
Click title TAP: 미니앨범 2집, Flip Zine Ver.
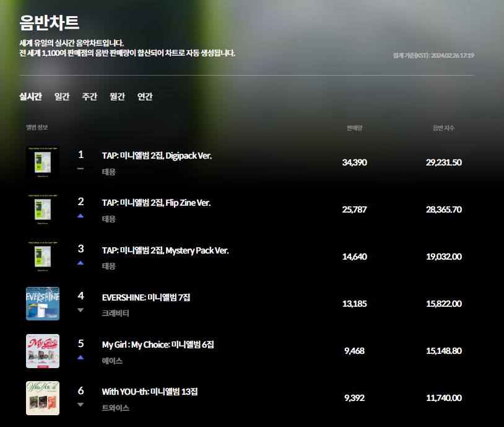156,203
